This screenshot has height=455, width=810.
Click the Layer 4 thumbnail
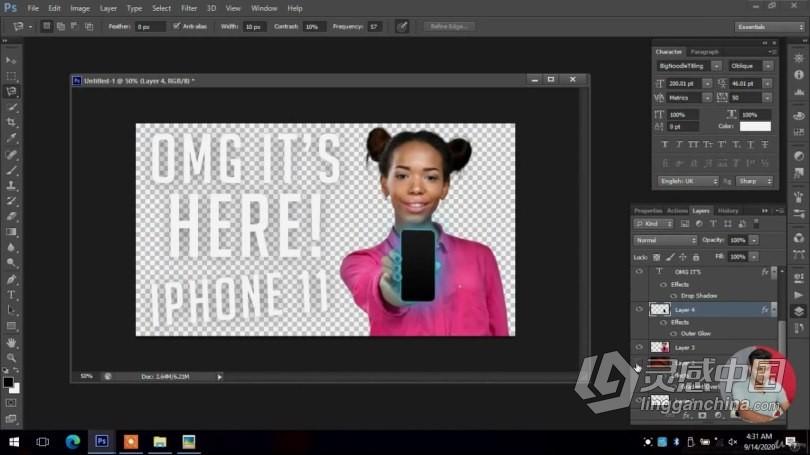(x=660, y=309)
